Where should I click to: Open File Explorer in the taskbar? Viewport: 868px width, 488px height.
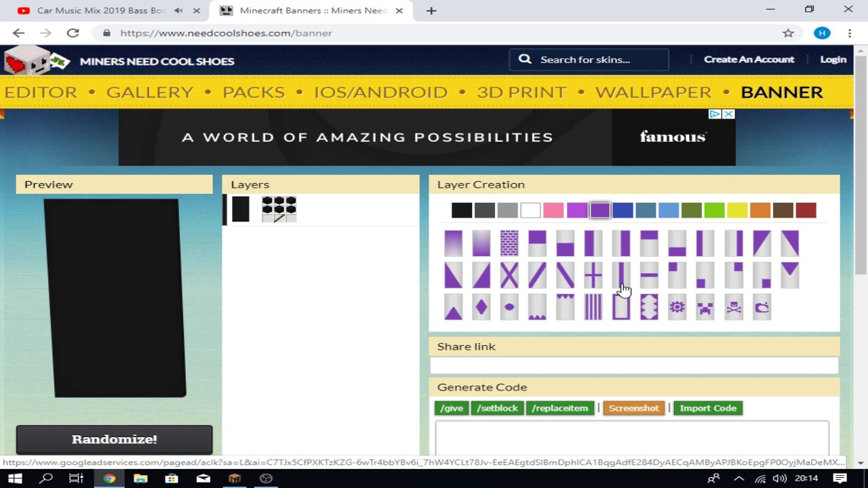click(x=140, y=479)
